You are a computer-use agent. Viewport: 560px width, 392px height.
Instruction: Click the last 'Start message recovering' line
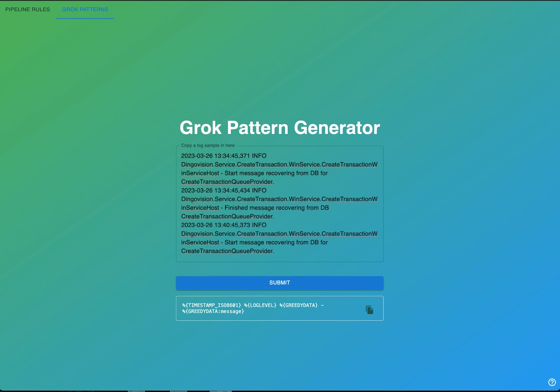coord(276,243)
